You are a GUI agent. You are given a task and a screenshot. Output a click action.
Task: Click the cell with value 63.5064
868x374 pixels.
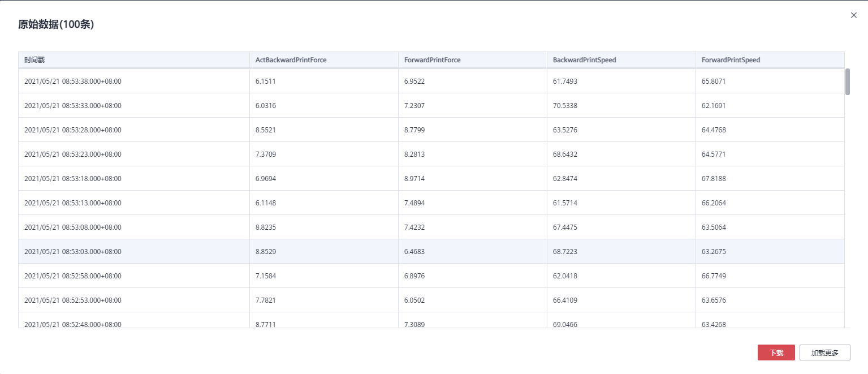[x=770, y=227]
